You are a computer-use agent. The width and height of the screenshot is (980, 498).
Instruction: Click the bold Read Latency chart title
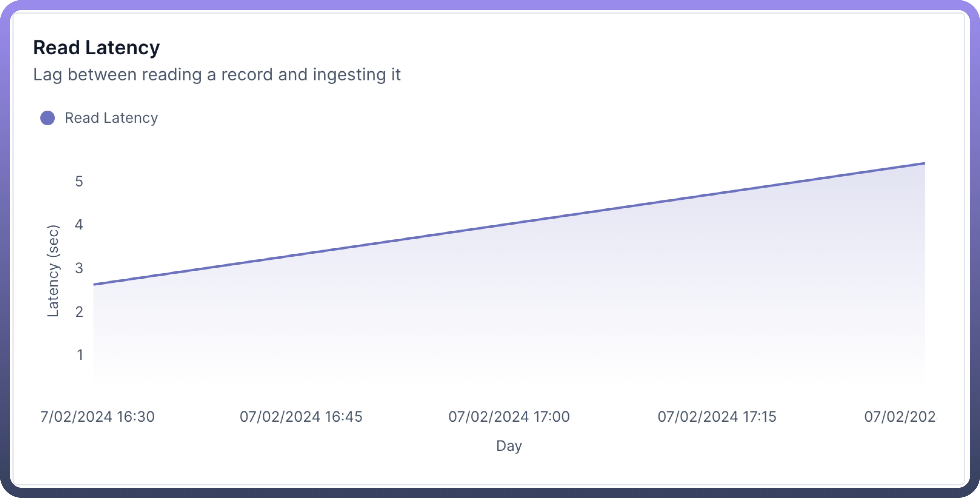click(96, 48)
